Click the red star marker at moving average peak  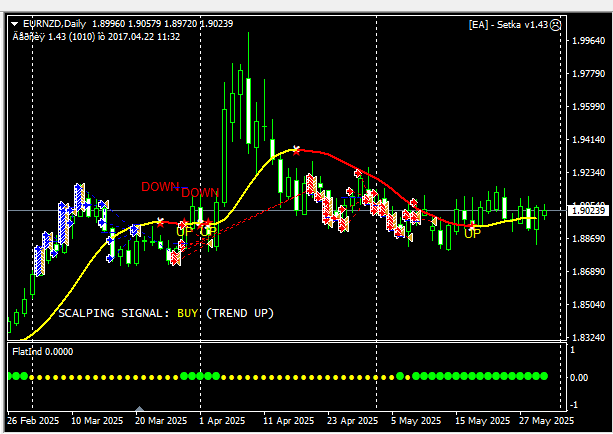coord(296,150)
